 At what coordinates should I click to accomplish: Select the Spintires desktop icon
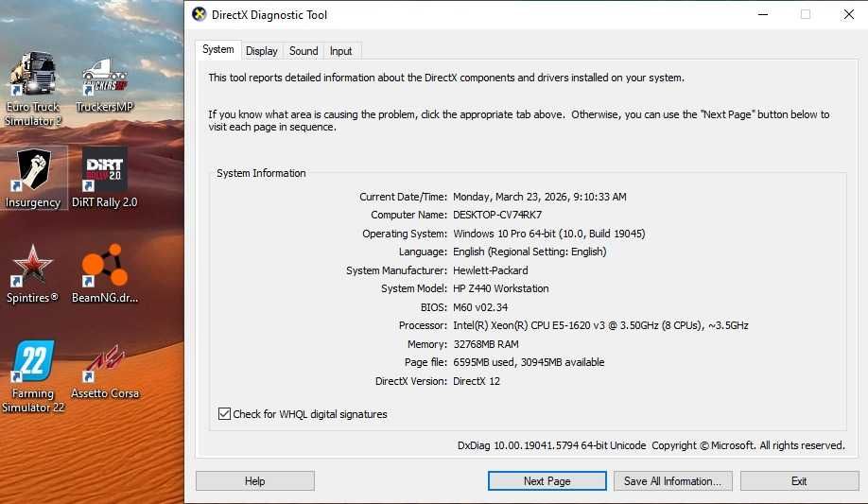click(x=33, y=273)
